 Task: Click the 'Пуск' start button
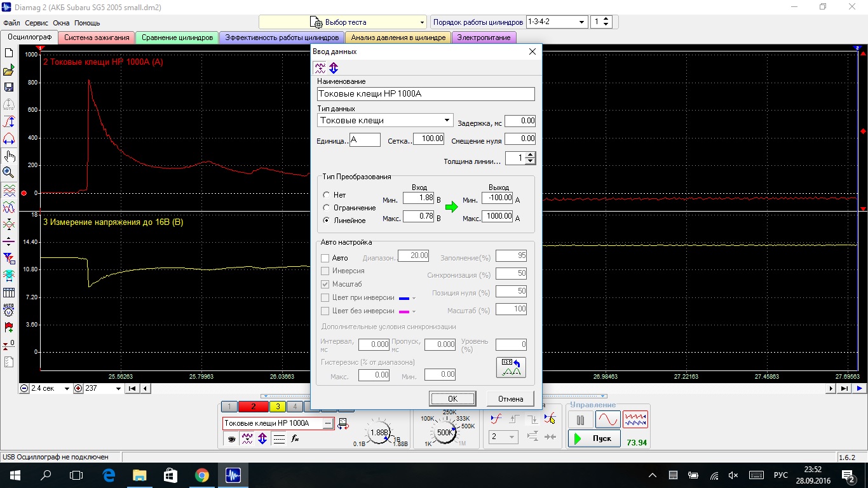tap(594, 438)
